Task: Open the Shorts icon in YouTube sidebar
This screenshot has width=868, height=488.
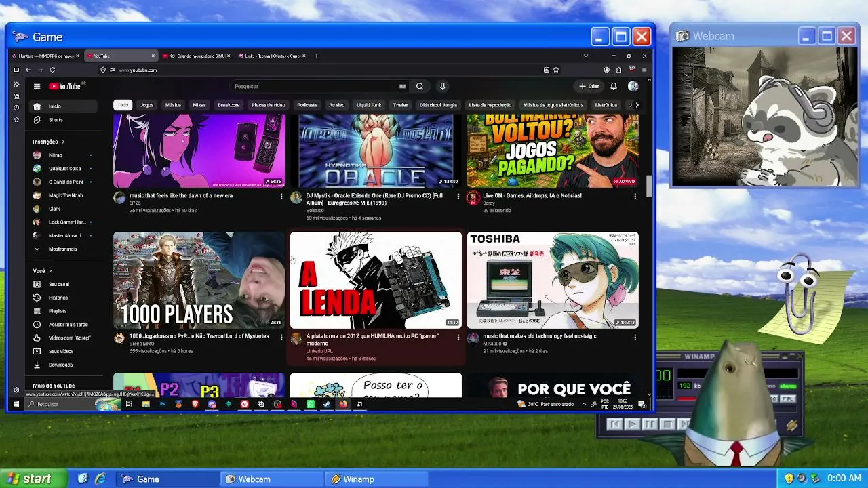Action: (37, 120)
